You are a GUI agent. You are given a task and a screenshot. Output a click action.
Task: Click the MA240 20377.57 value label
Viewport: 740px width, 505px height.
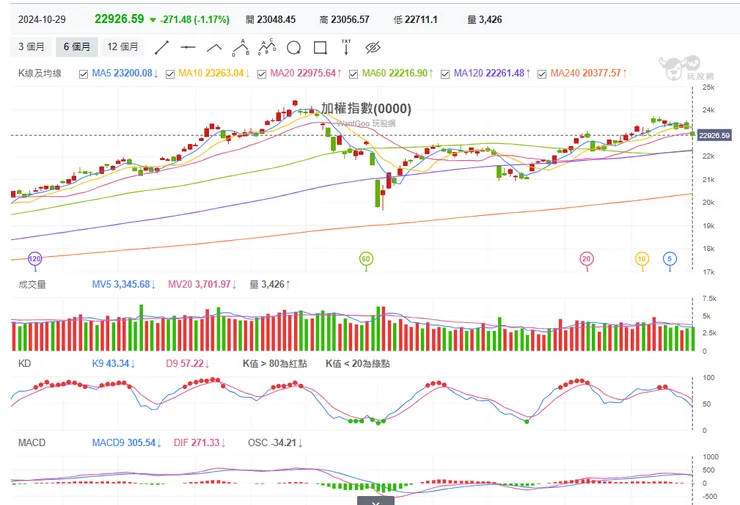click(x=589, y=73)
